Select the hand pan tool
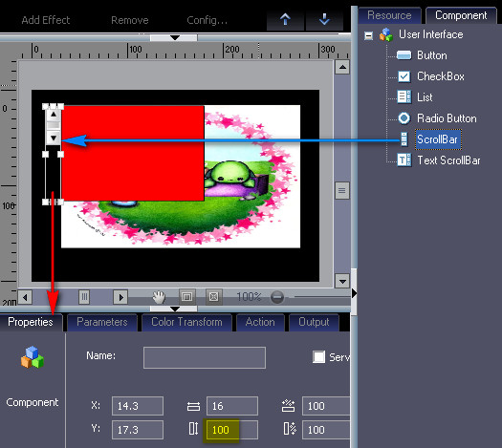502x448 pixels. click(159, 297)
